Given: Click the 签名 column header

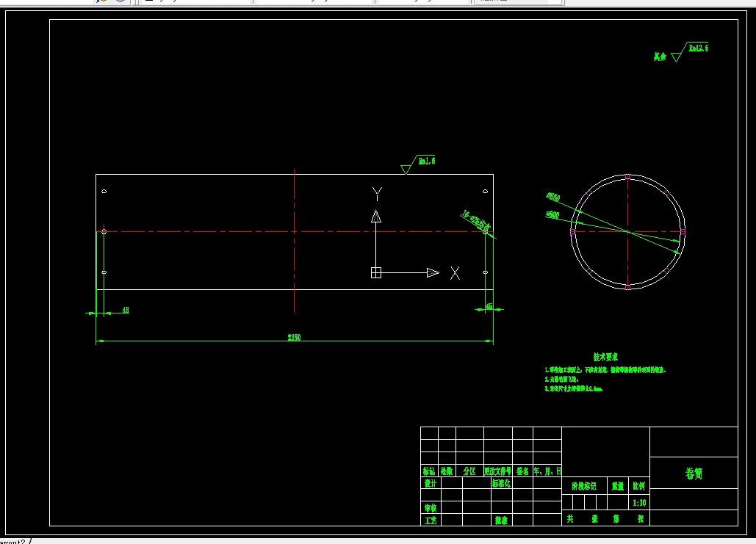Looking at the screenshot, I should pos(522,471).
